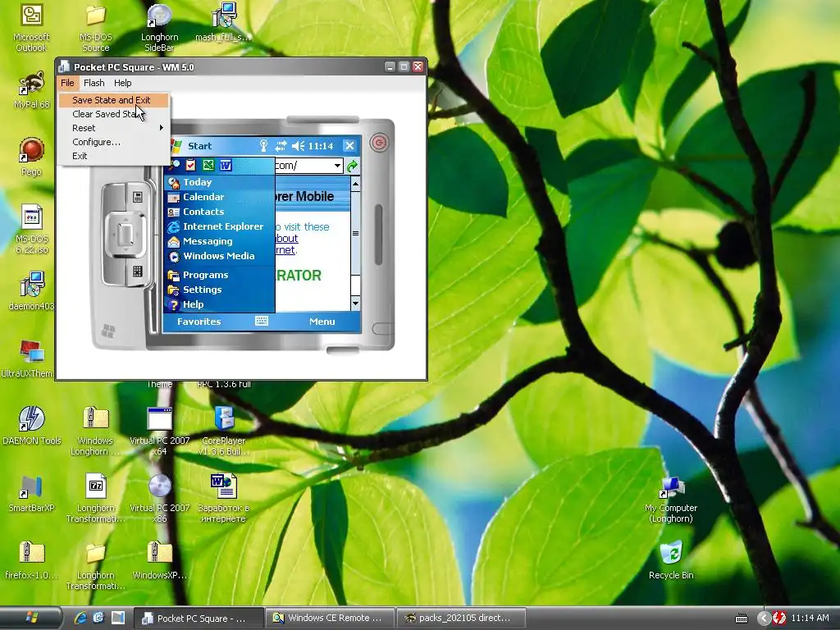Click the page scrollbar up arrow
Screen dimensions: 840x630
coord(356,185)
